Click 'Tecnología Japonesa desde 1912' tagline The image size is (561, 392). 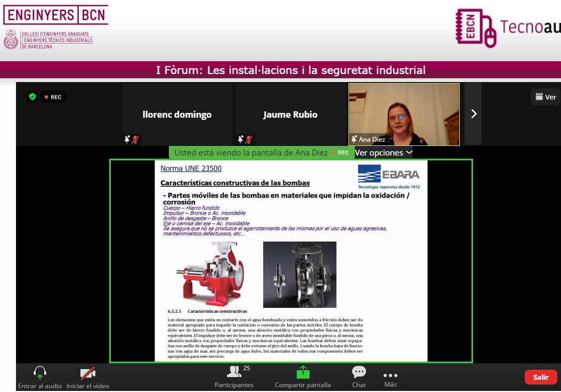[389, 187]
